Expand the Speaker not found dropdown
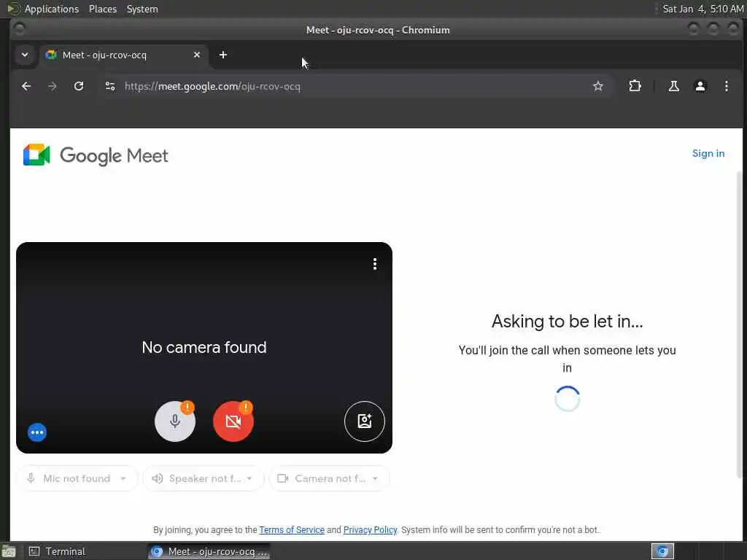747x560 pixels. [203, 478]
